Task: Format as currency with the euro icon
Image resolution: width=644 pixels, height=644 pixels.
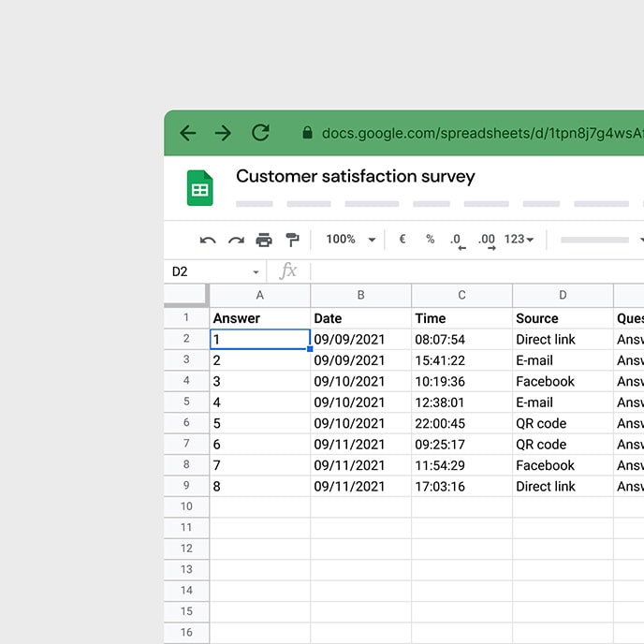Action: click(x=402, y=239)
